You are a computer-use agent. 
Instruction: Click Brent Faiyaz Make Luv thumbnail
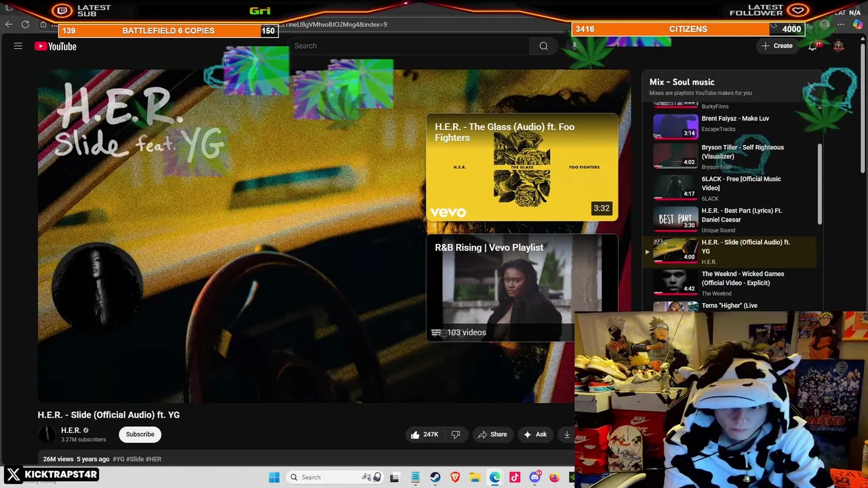click(x=675, y=126)
